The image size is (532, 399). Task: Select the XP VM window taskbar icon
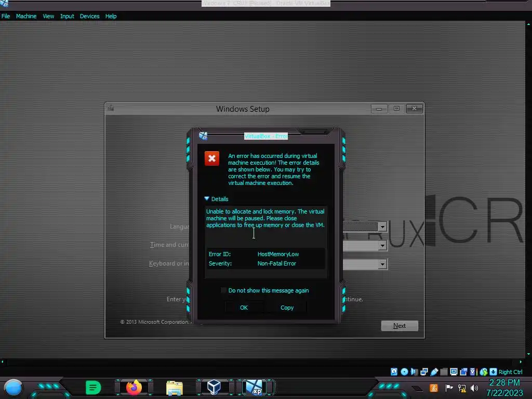pyautogui.click(x=255, y=387)
